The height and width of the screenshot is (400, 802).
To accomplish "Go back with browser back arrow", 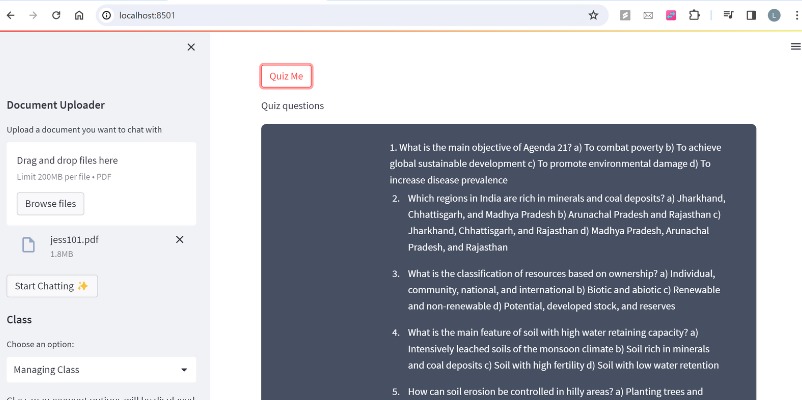I will tap(10, 15).
